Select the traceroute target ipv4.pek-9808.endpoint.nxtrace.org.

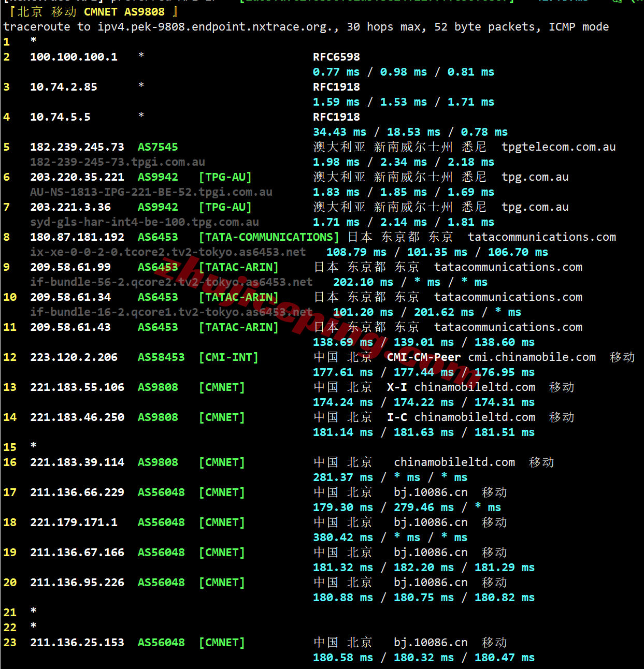coord(215,27)
